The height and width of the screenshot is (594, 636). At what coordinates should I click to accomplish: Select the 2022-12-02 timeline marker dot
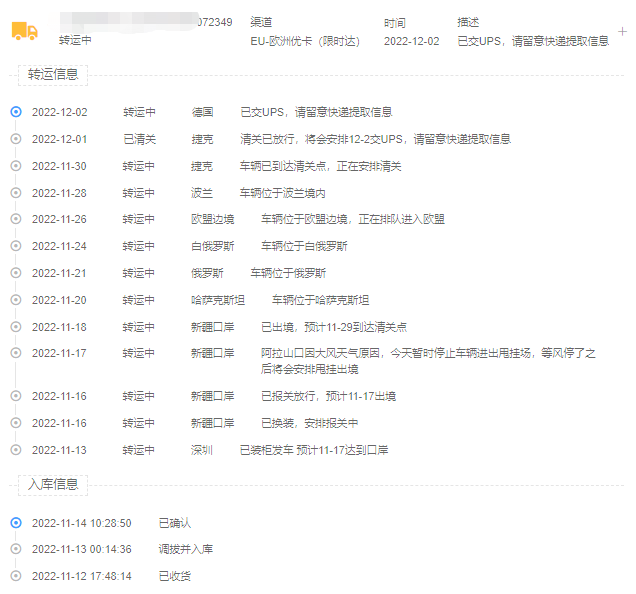16,112
